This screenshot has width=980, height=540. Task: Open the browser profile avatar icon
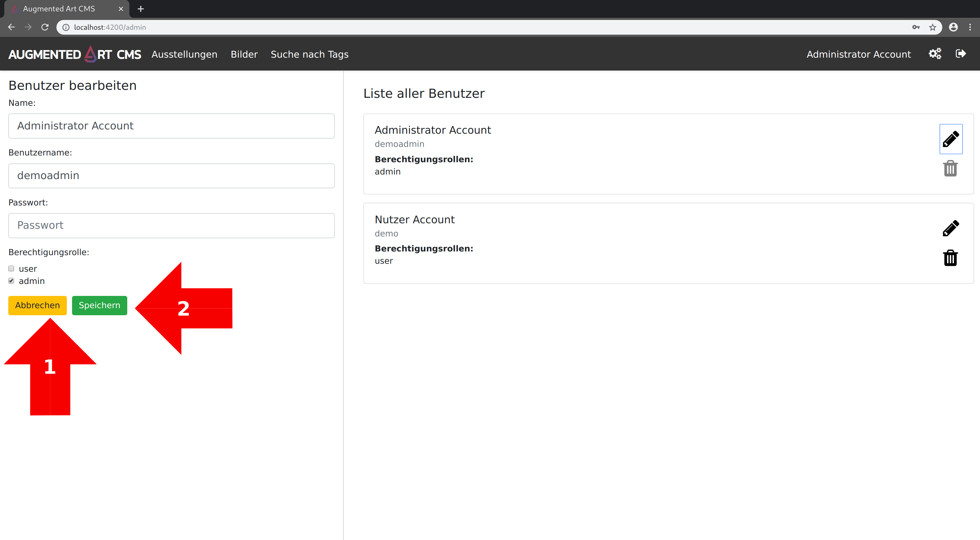click(953, 27)
